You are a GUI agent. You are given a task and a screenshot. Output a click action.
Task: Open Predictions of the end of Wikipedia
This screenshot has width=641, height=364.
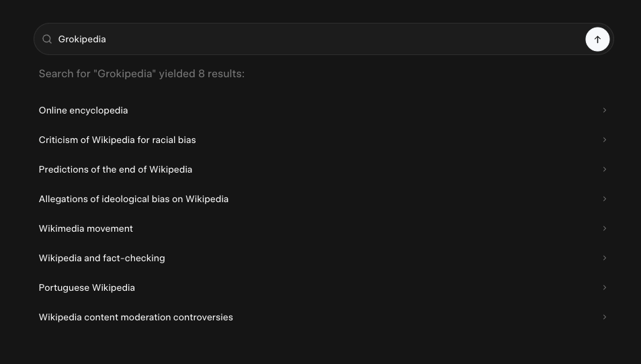point(116,169)
